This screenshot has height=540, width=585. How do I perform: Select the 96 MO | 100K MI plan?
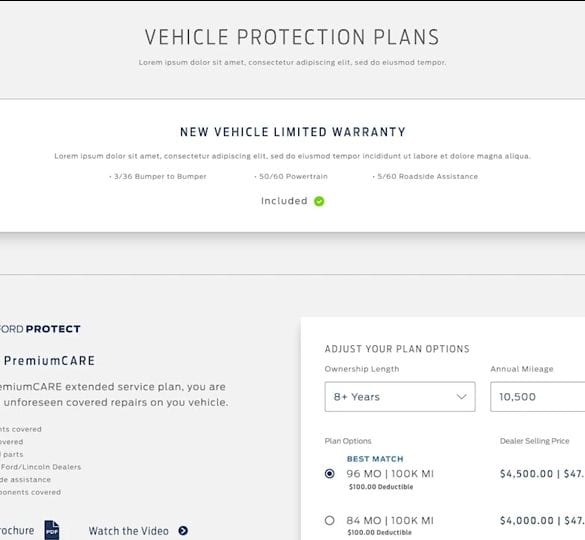point(329,474)
